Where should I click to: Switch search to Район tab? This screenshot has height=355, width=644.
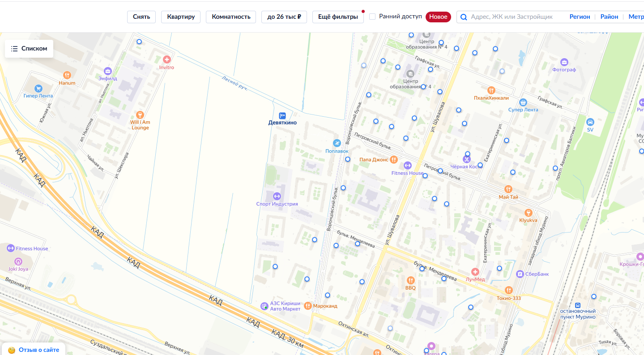pyautogui.click(x=609, y=17)
